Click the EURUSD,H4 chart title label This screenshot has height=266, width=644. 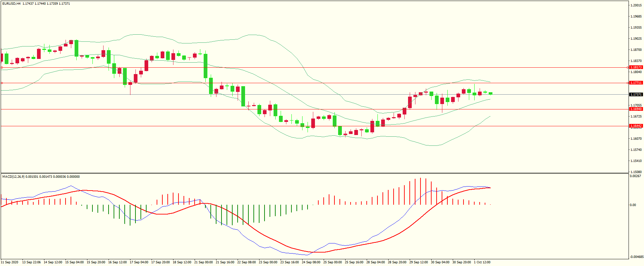tap(11, 4)
